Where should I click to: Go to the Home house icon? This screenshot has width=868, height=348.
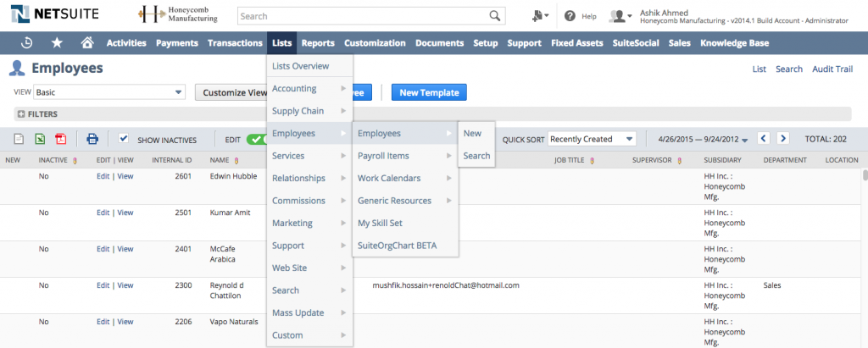[x=87, y=42]
